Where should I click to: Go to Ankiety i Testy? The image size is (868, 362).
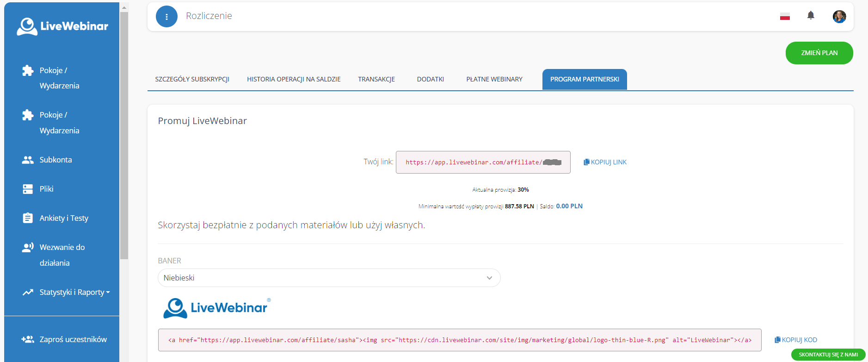point(63,218)
